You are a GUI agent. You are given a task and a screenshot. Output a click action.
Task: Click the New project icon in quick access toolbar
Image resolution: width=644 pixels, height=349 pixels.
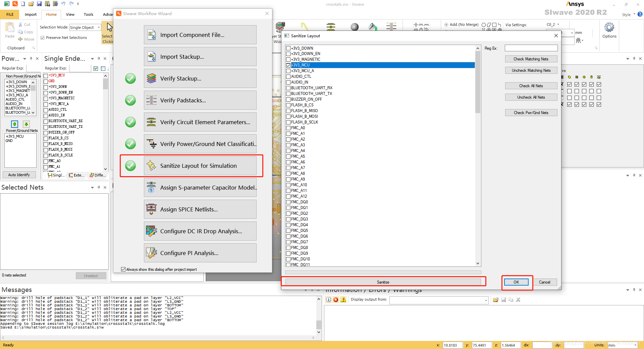(x=23, y=4)
